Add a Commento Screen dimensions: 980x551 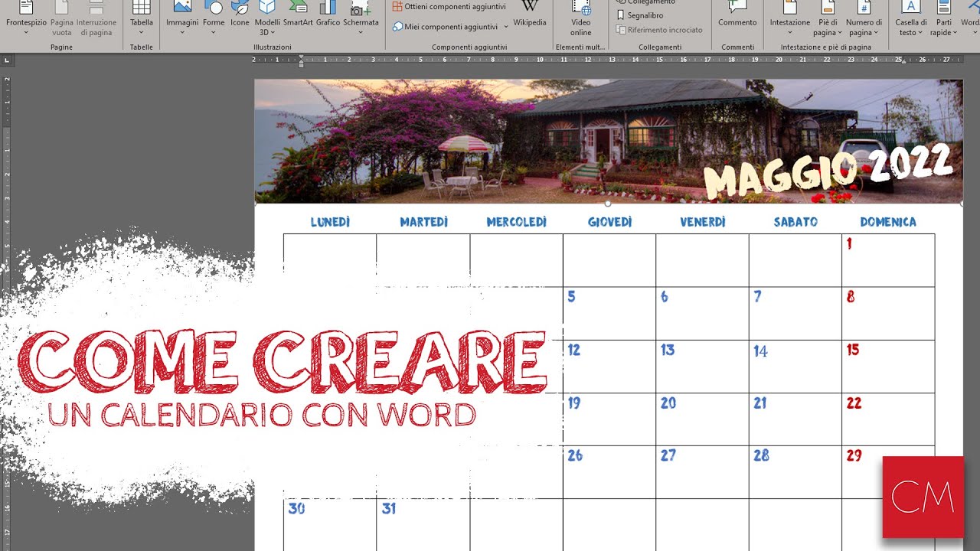[737, 15]
